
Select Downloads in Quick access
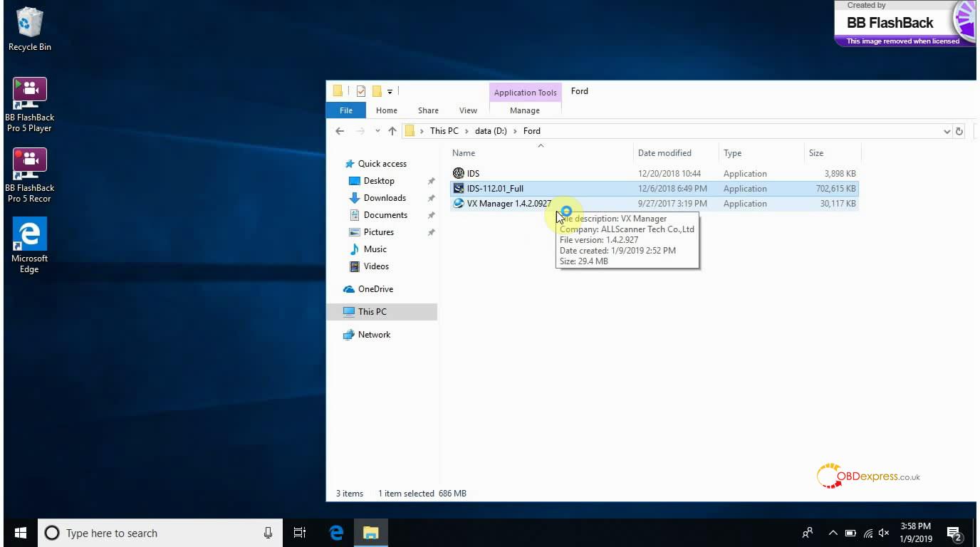385,198
